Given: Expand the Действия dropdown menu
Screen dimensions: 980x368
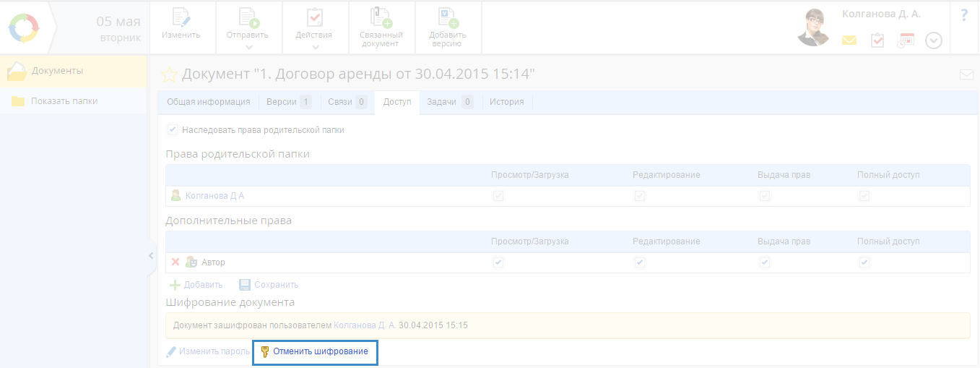Looking at the screenshot, I should 315,47.
